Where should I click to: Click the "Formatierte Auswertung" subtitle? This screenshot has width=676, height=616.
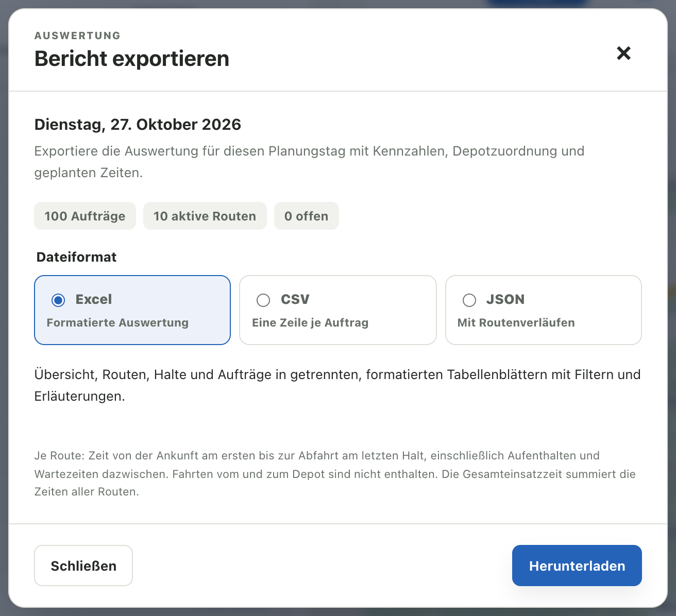117,322
